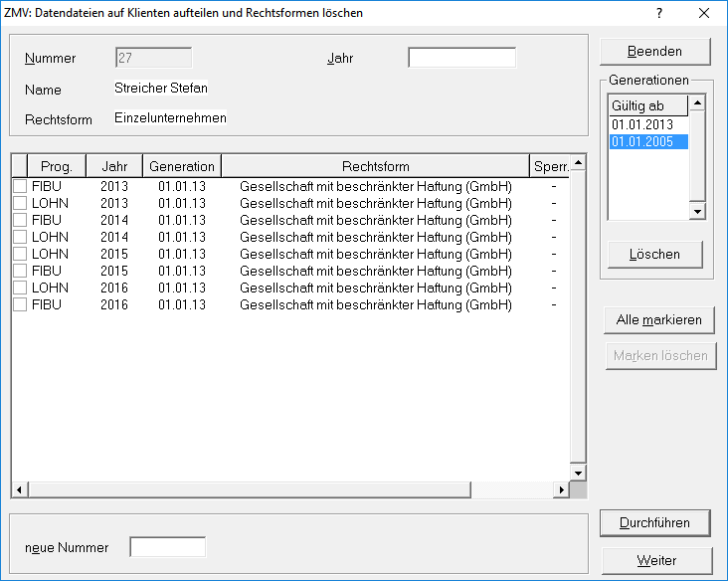Screen dimensions: 728x581
Task: Sort by the Jahr column header
Action: (x=114, y=166)
